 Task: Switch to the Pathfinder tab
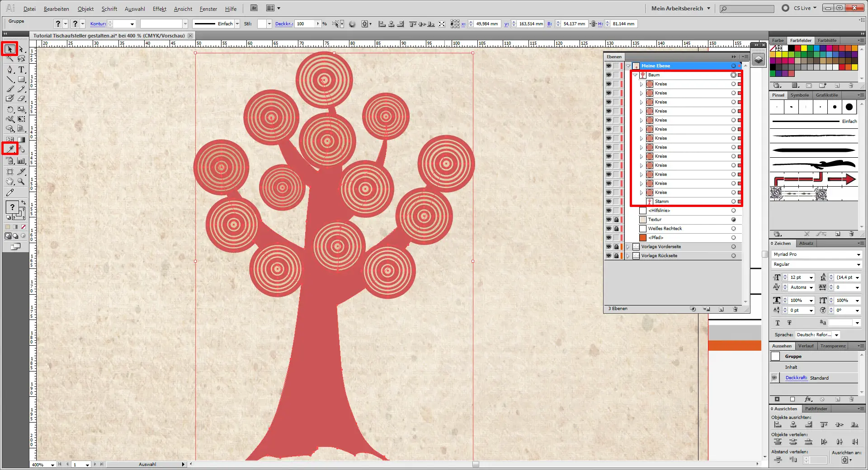[x=816, y=409]
